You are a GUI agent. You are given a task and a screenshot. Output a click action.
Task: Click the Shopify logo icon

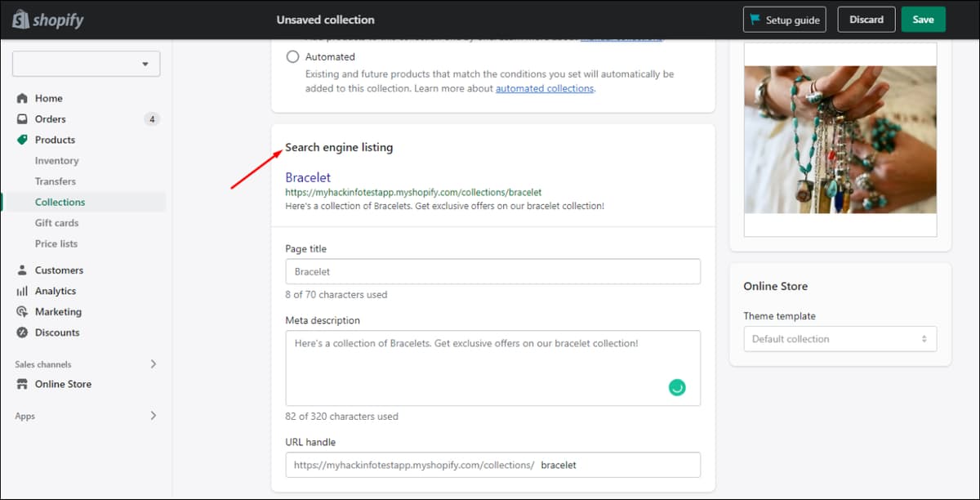coord(21,19)
